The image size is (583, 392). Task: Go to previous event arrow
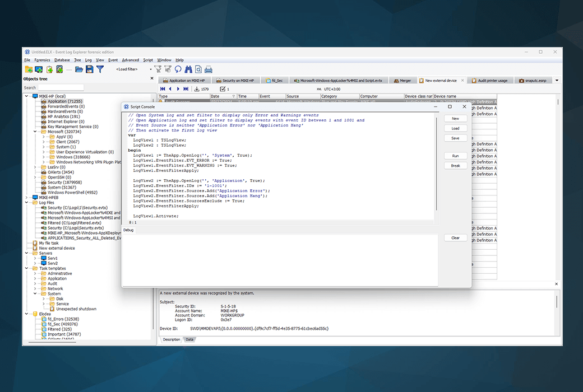coord(170,89)
